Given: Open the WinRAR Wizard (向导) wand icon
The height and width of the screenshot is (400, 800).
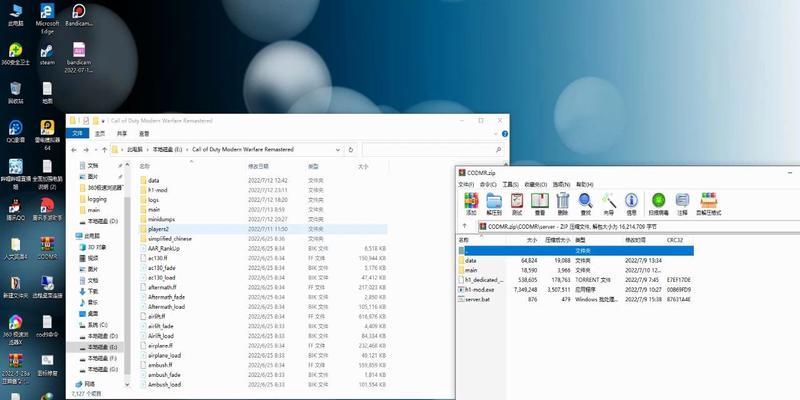Looking at the screenshot, I should [608, 201].
